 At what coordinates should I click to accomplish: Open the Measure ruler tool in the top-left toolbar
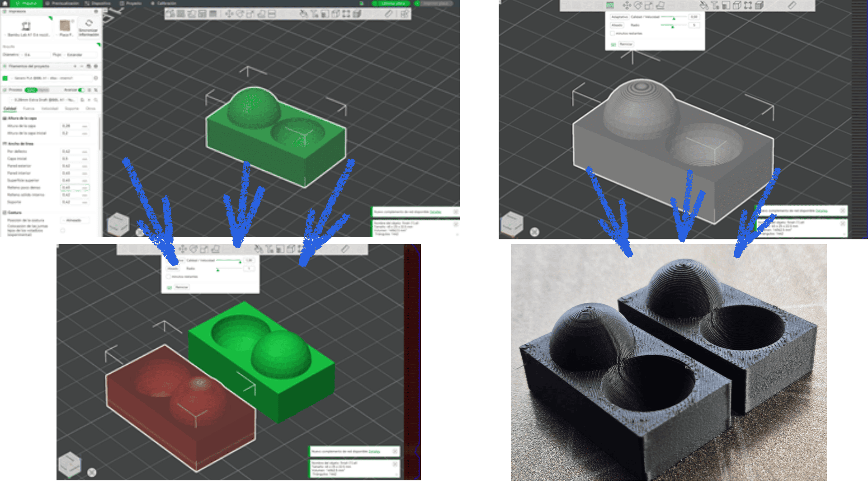pos(389,14)
